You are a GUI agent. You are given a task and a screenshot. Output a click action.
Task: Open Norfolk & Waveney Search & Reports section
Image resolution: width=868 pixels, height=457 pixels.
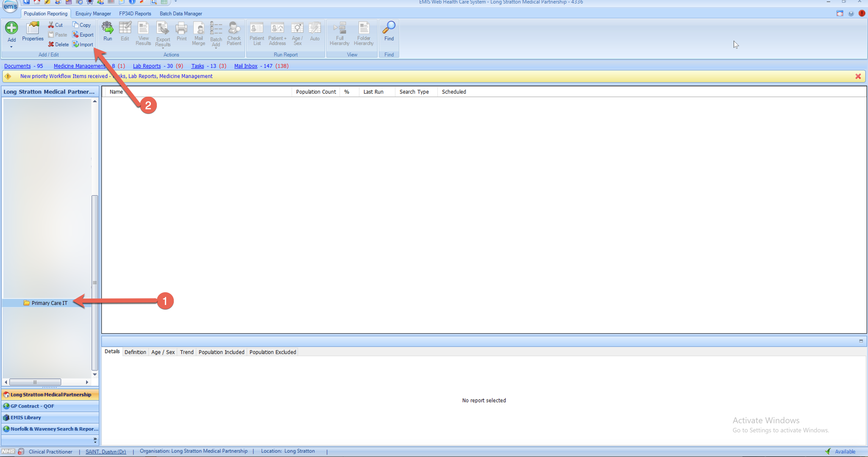coord(50,429)
